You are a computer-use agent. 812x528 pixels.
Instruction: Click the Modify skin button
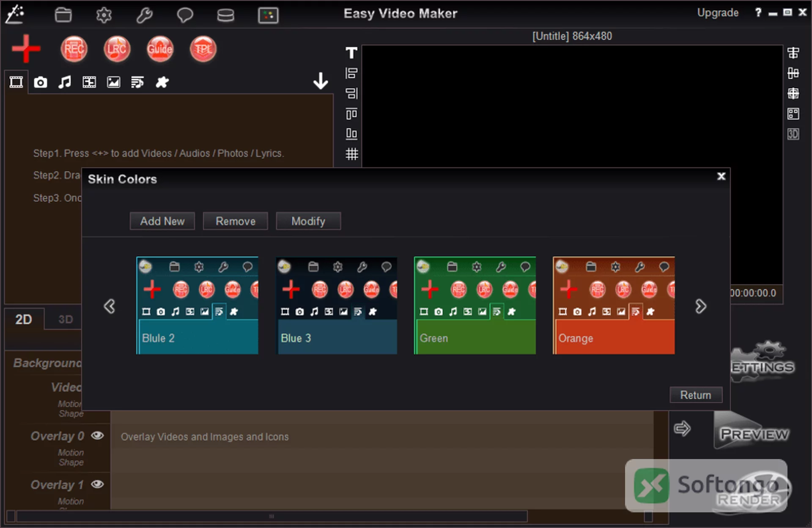[x=308, y=221]
